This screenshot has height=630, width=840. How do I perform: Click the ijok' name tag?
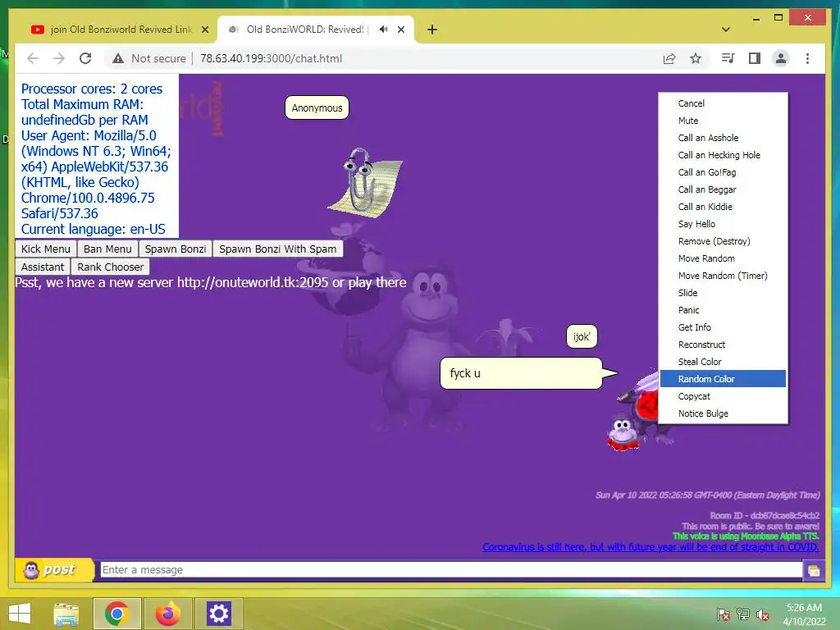tap(582, 337)
